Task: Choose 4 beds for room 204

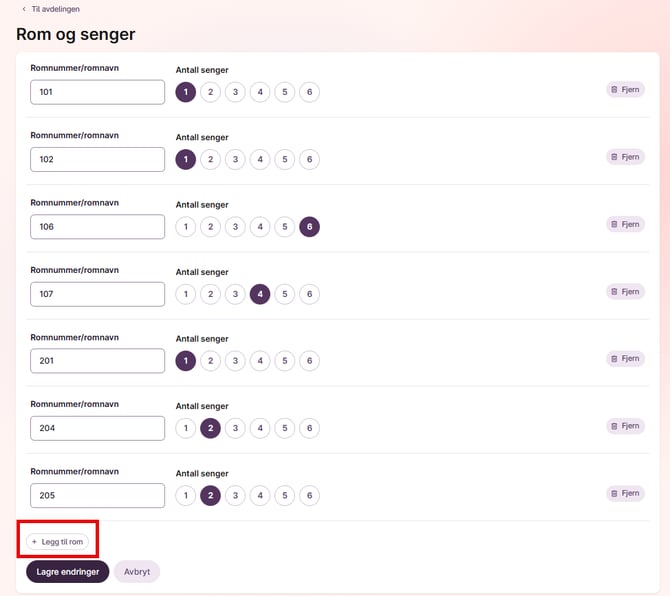Action: click(260, 428)
